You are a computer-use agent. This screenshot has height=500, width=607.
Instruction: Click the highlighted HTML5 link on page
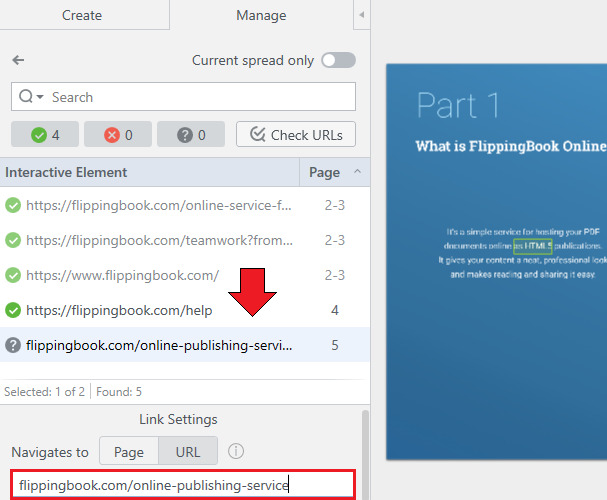point(533,246)
